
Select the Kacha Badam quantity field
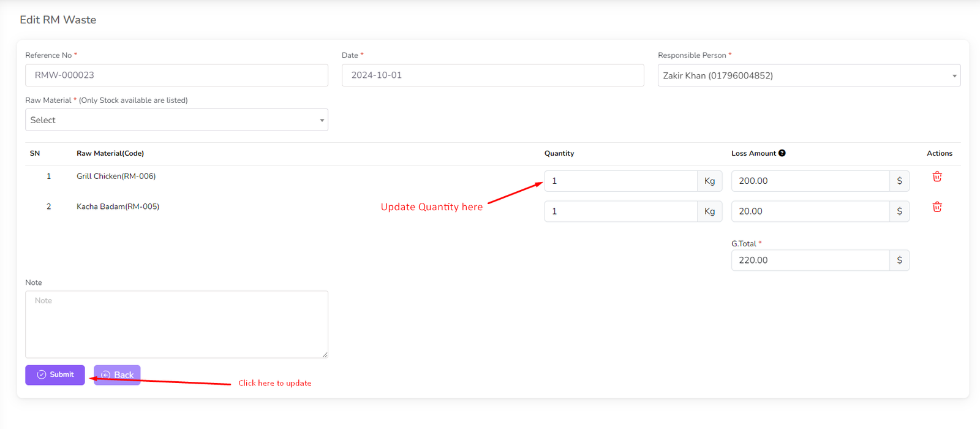tap(620, 211)
